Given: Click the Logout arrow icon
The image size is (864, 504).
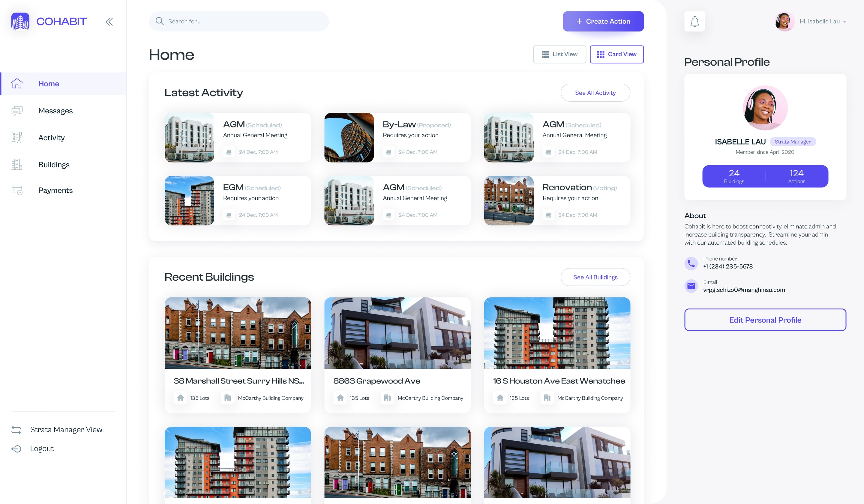Looking at the screenshot, I should pyautogui.click(x=16, y=449).
